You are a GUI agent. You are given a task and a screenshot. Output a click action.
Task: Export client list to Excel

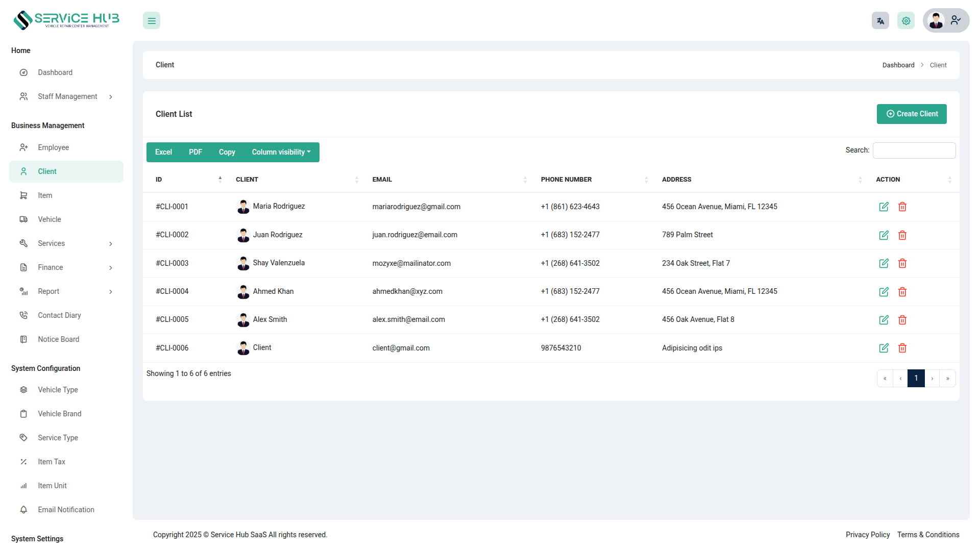[x=163, y=152]
